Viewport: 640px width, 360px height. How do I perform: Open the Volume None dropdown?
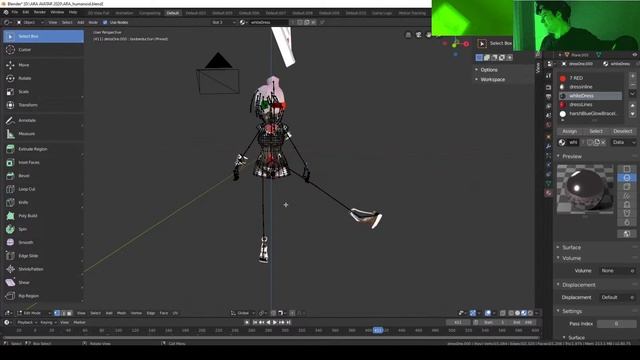point(618,271)
